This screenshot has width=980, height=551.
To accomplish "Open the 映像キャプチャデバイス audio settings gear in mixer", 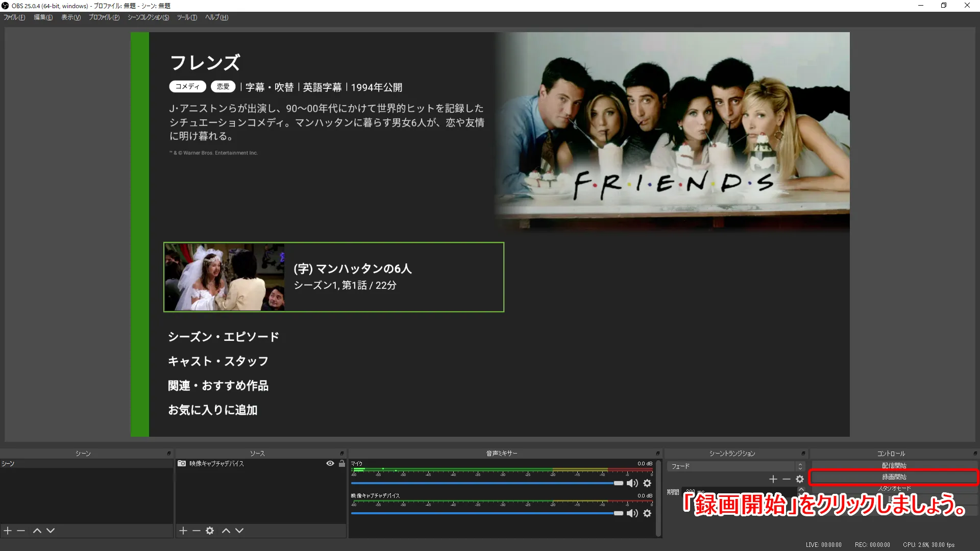I will pyautogui.click(x=647, y=513).
